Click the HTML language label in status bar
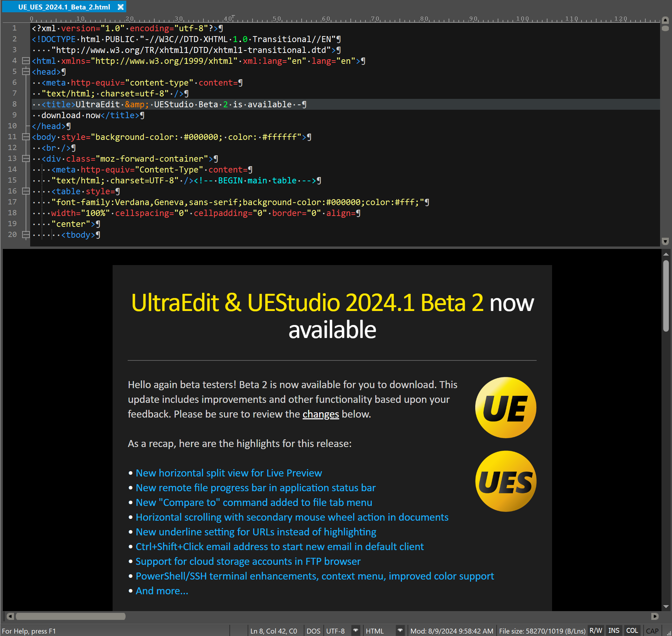The image size is (672, 636). [375, 631]
